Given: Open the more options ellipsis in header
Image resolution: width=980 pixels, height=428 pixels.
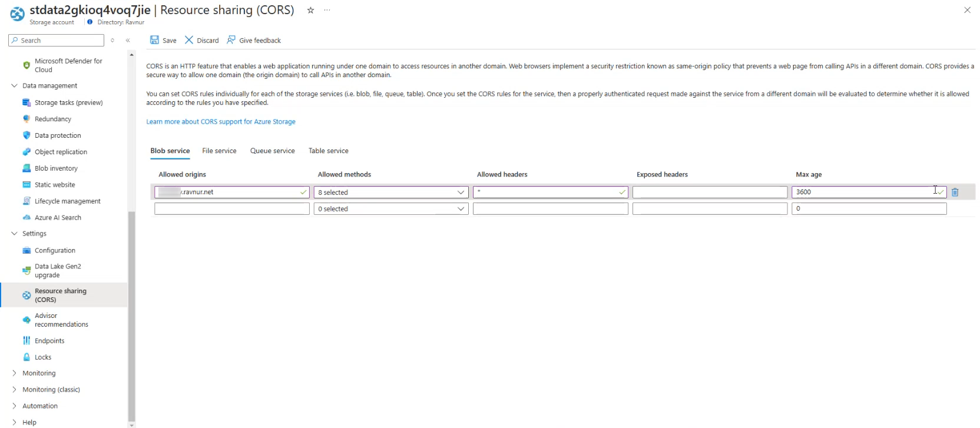Looking at the screenshot, I should click(x=327, y=10).
